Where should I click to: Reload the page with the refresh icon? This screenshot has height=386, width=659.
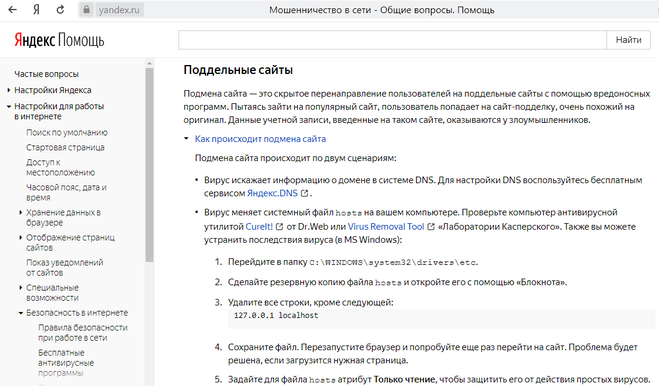[x=61, y=10]
